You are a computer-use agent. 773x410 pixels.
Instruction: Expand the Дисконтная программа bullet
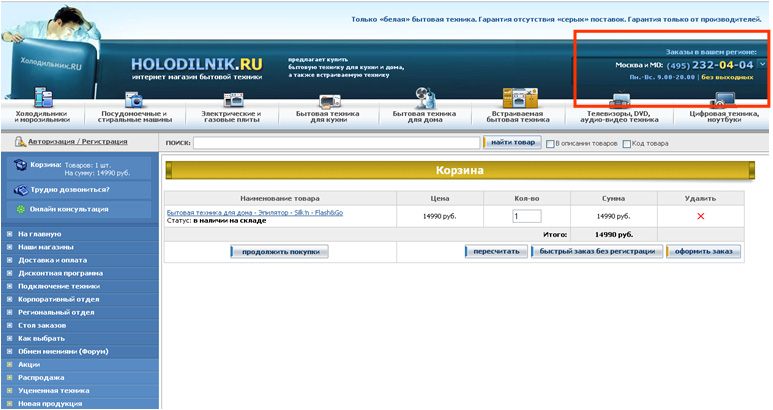tap(9, 273)
